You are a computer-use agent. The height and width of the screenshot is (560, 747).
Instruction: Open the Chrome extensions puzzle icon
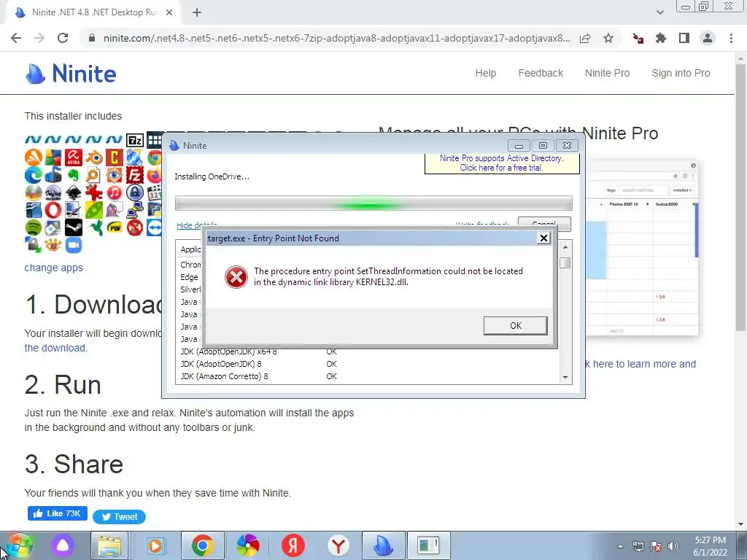coord(661,38)
